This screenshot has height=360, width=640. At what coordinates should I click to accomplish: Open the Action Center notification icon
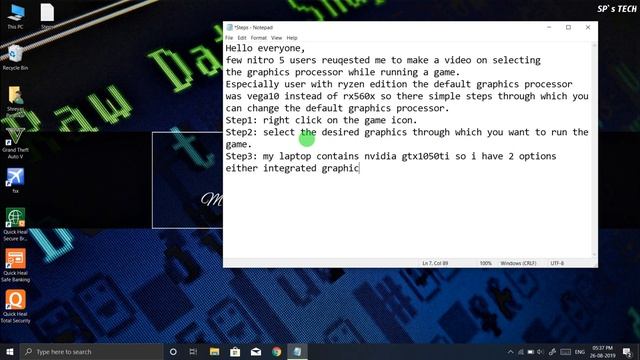click(627, 351)
